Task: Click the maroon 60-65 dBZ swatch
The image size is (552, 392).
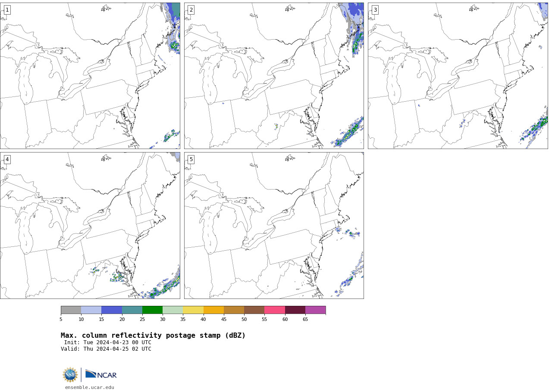Action: (295, 310)
